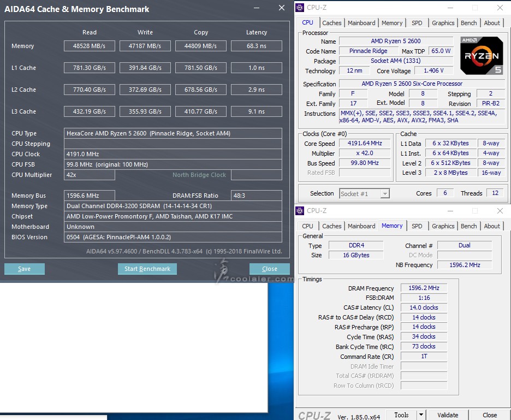511x420 pixels.
Task: Click the L2 Cache Write value 372.69 GB/s
Action: [x=145, y=90]
